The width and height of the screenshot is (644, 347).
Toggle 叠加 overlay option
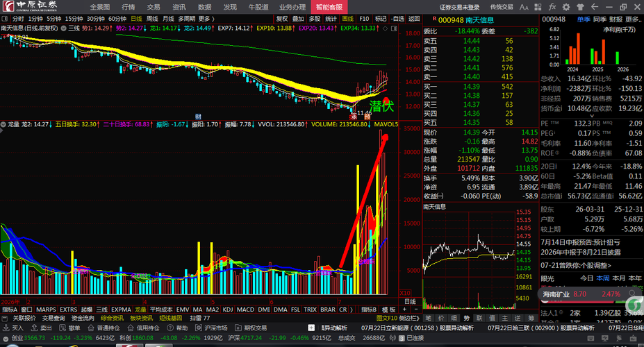(x=298, y=19)
